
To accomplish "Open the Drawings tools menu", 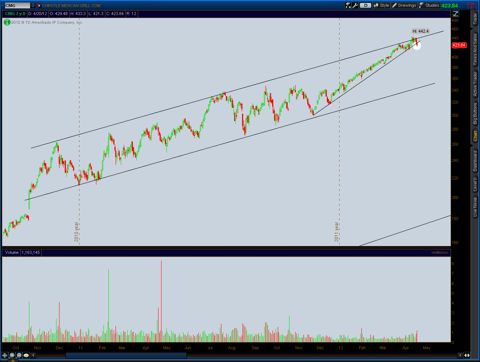I will 404,5.
